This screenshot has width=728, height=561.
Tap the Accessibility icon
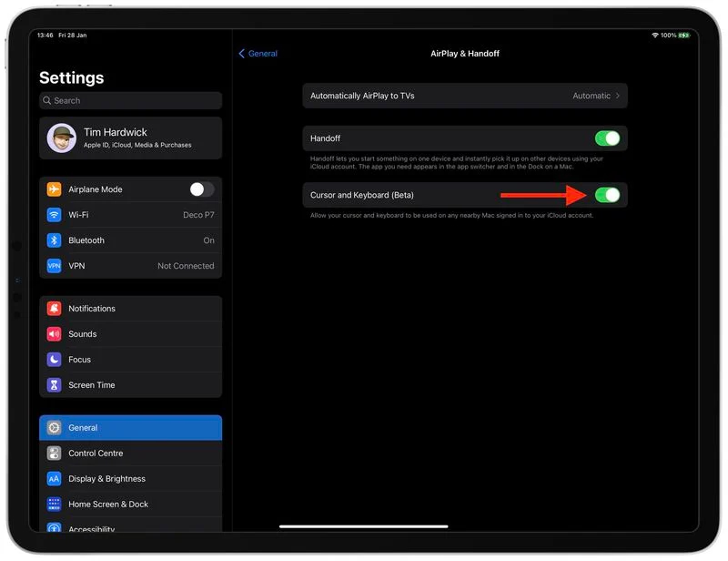(x=54, y=527)
